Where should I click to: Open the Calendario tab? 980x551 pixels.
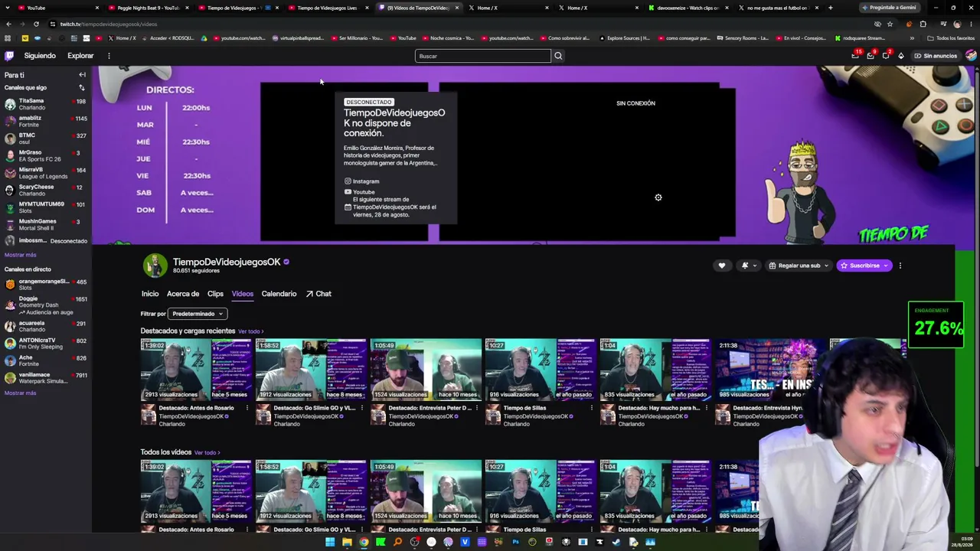coord(279,294)
